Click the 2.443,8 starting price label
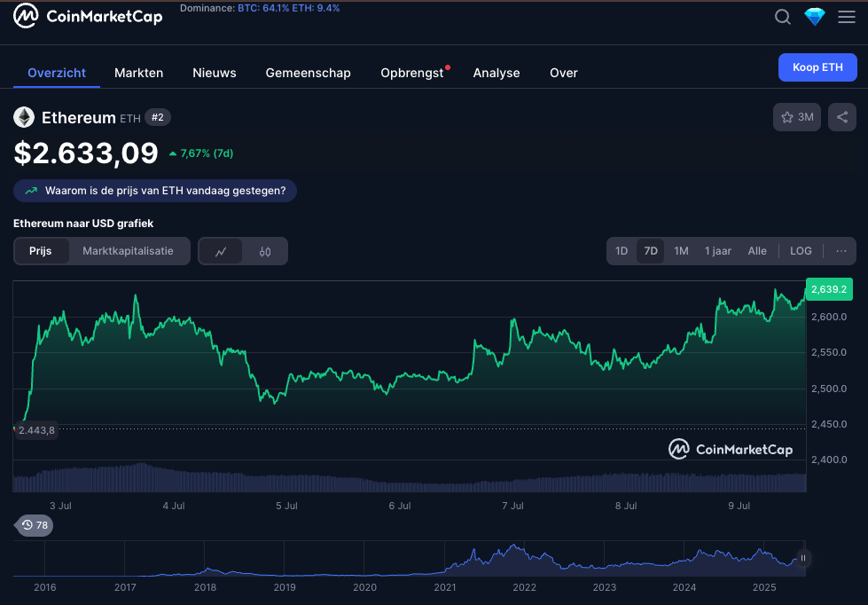Screen dimensions: 868x605 36,430
